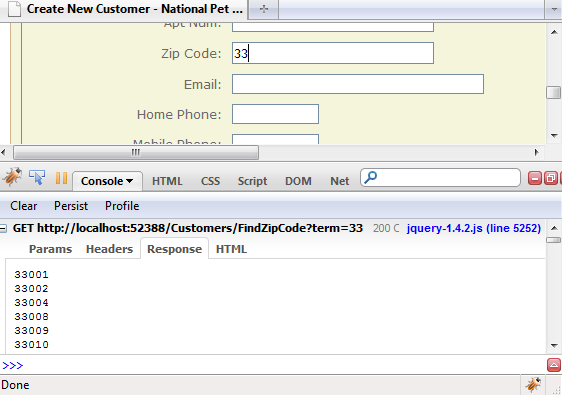Toggle the Persist console option
The width and height of the screenshot is (562, 395).
pyautogui.click(x=71, y=206)
